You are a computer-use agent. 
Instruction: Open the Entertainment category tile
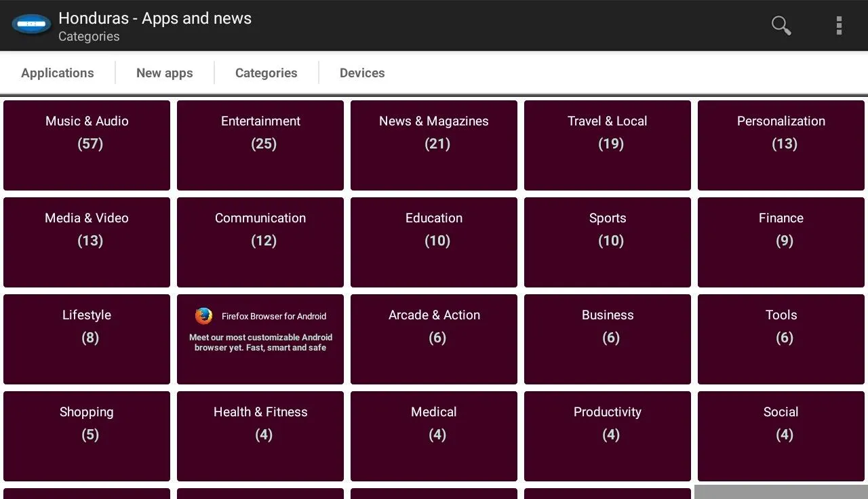pos(260,145)
